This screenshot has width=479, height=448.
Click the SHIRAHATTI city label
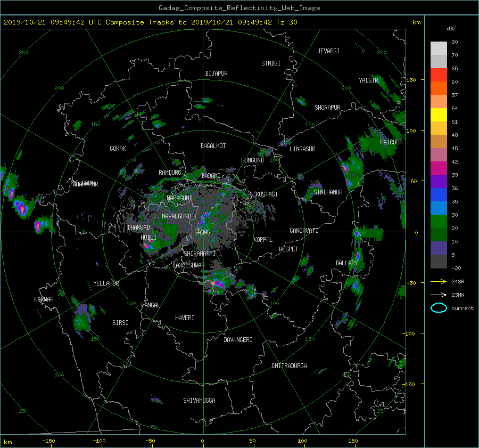[200, 253]
